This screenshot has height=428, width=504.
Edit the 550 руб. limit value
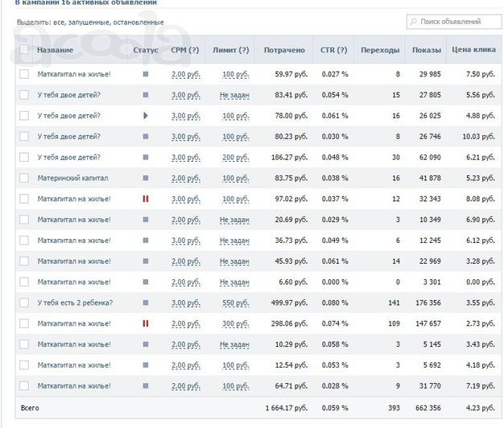coord(236,302)
